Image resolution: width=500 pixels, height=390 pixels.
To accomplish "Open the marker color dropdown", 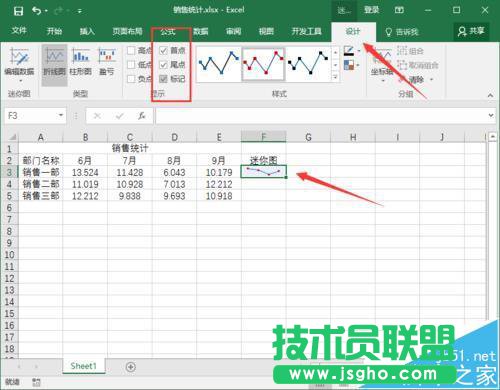I will (x=358, y=65).
